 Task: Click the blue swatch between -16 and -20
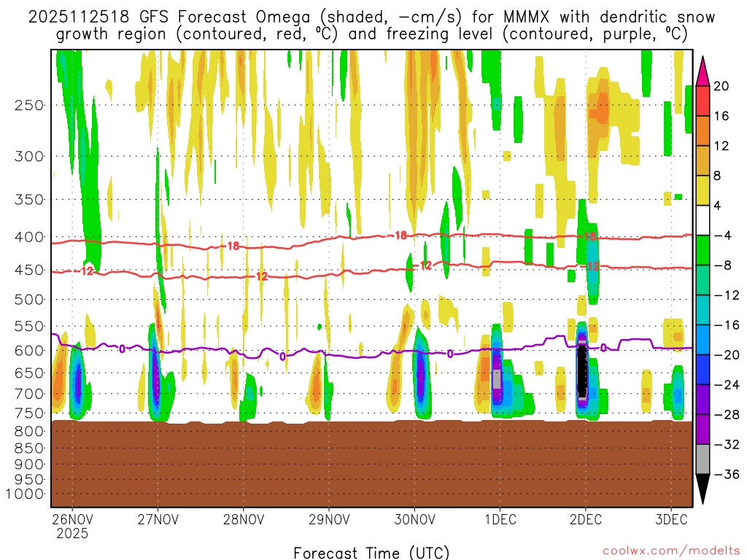703,340
